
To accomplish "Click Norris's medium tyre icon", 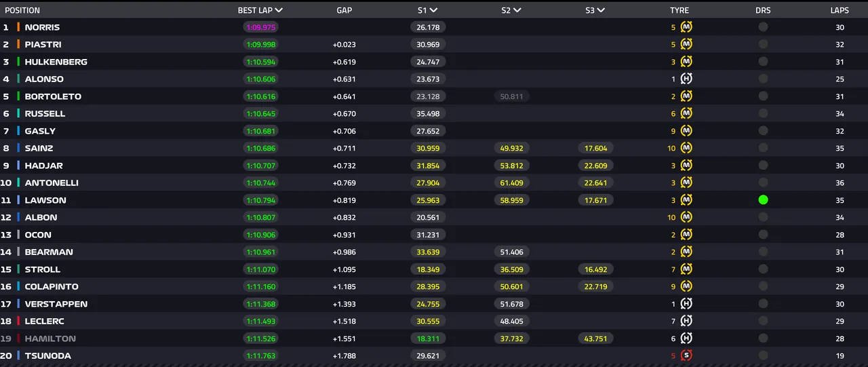I will click(x=686, y=27).
